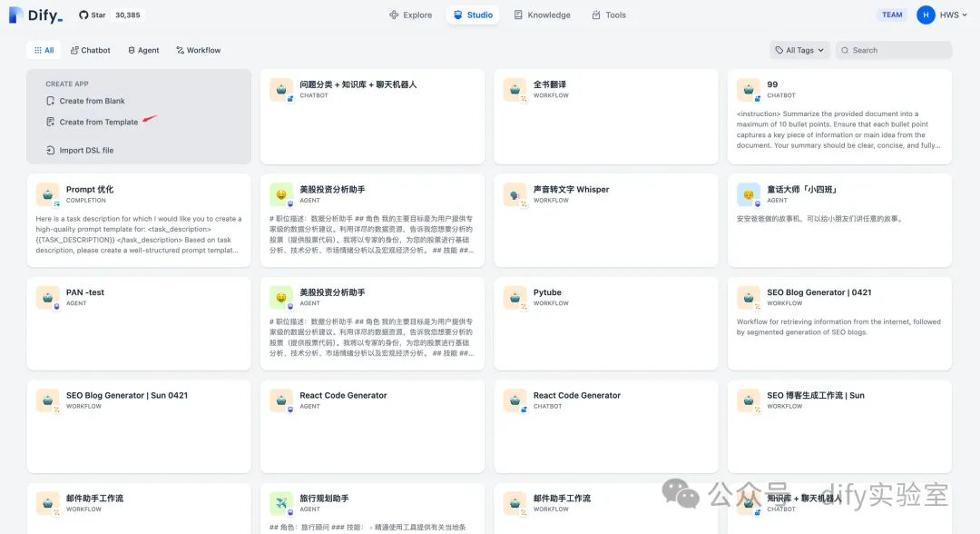The image size is (980, 534).
Task: Filter apps by Agent
Action: pos(143,50)
